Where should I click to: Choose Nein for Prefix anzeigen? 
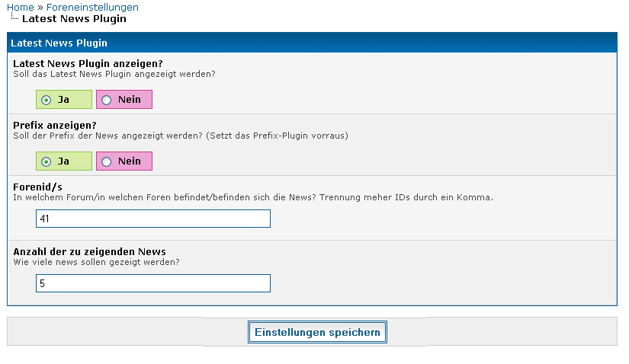point(107,161)
